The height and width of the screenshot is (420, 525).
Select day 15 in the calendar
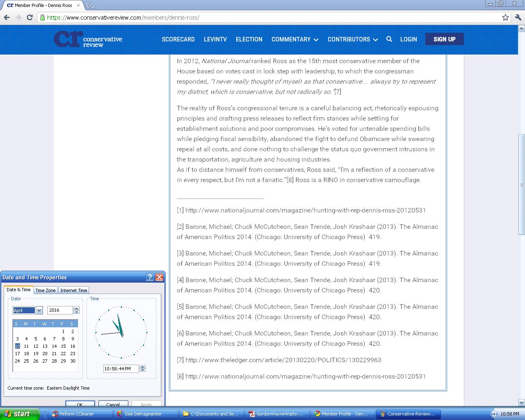point(63,346)
